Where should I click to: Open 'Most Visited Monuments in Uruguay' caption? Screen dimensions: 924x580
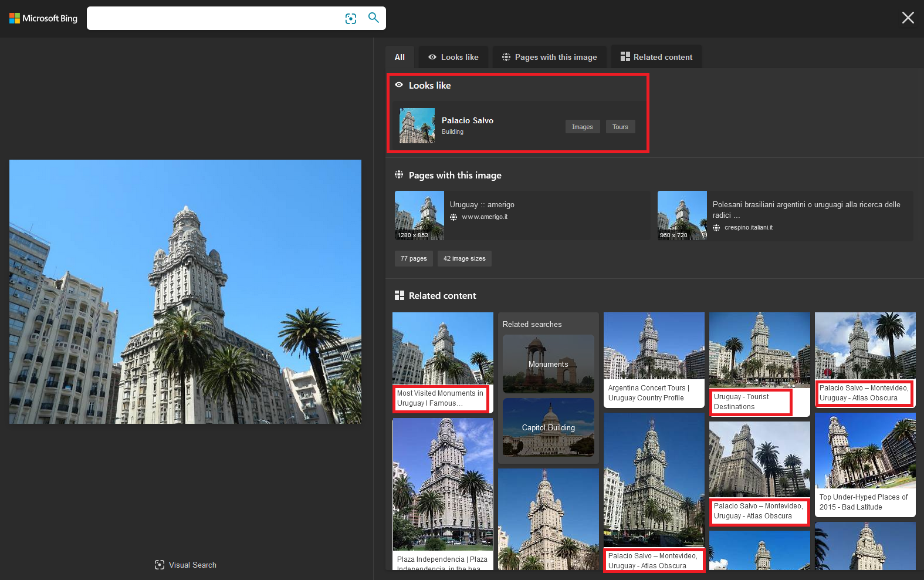pos(441,398)
